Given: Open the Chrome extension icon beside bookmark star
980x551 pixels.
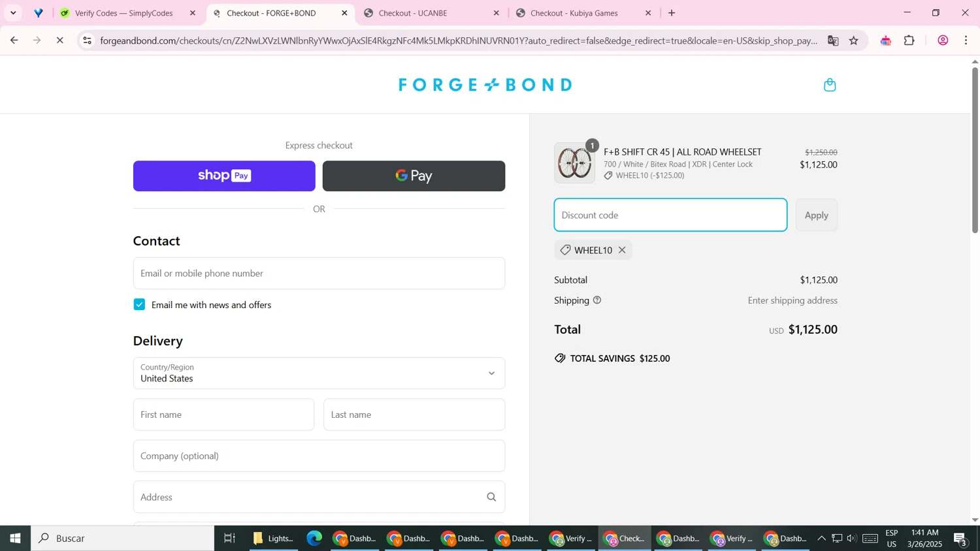Looking at the screenshot, I should point(886,40).
